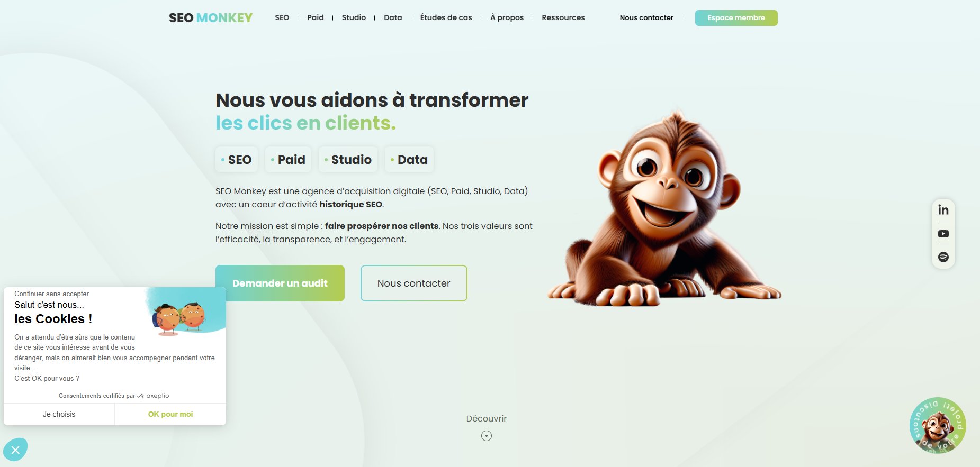Open the YouTube social icon

[x=943, y=234]
